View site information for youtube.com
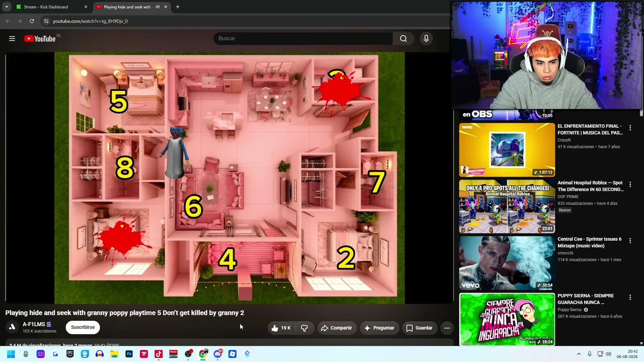This screenshot has width=644, height=362. pos(46,21)
